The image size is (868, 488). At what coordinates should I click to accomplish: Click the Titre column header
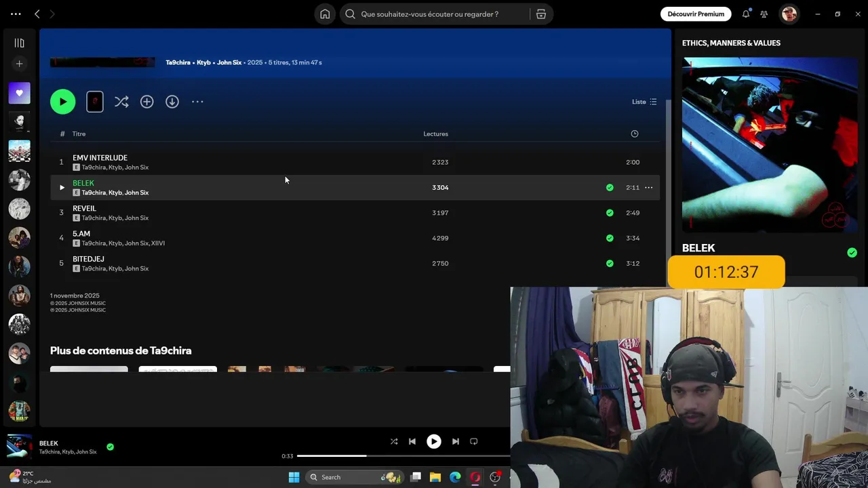(79, 134)
